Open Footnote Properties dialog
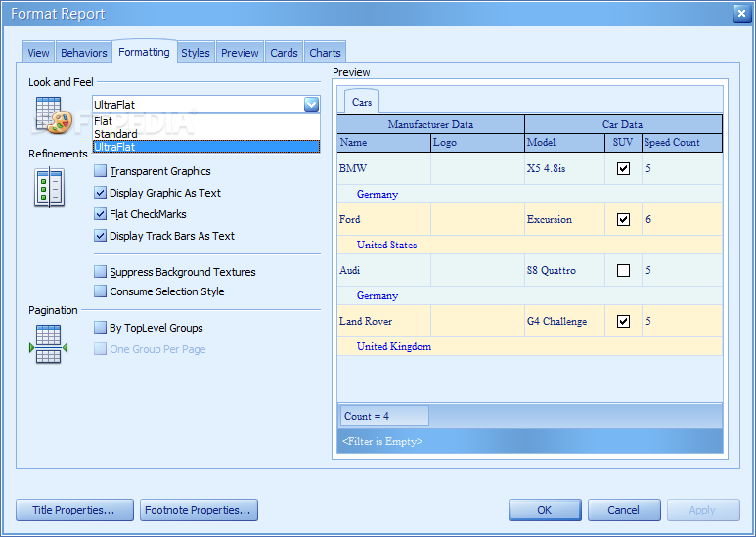 [199, 510]
